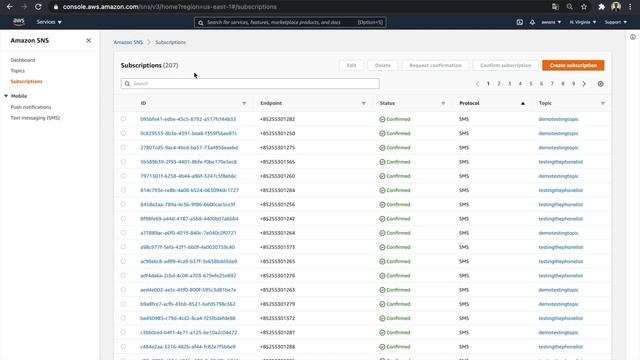Select subscription row with endpoint +85255501365
This screenshot has width=640, height=360.
(x=123, y=162)
